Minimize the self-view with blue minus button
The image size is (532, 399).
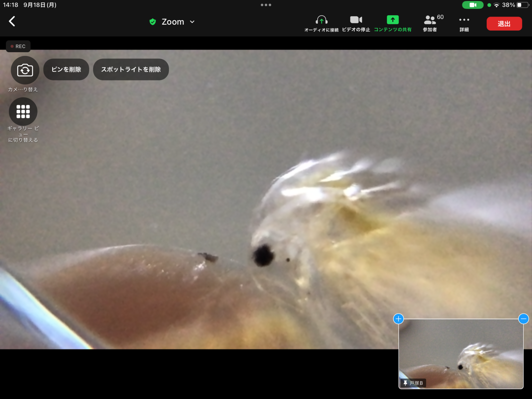[x=523, y=319]
